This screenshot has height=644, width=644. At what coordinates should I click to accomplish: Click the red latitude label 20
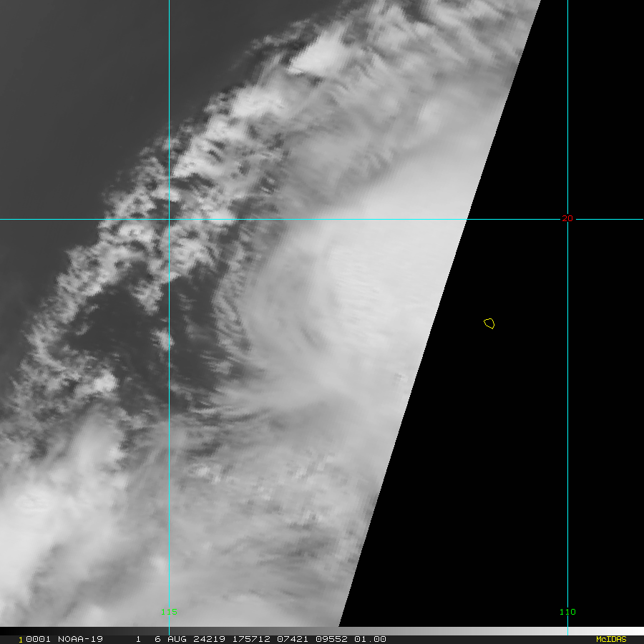(x=567, y=218)
